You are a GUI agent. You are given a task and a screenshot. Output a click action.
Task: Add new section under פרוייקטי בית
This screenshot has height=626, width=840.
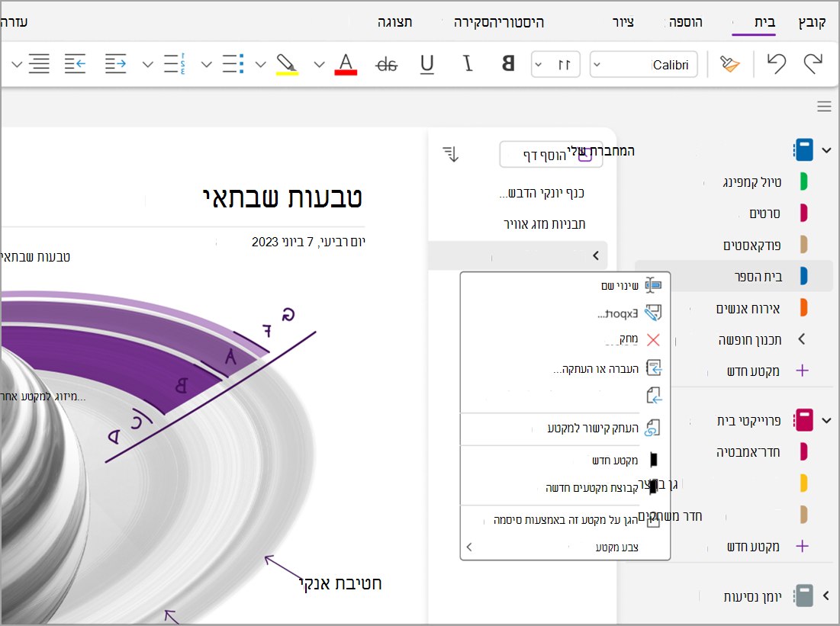click(753, 546)
